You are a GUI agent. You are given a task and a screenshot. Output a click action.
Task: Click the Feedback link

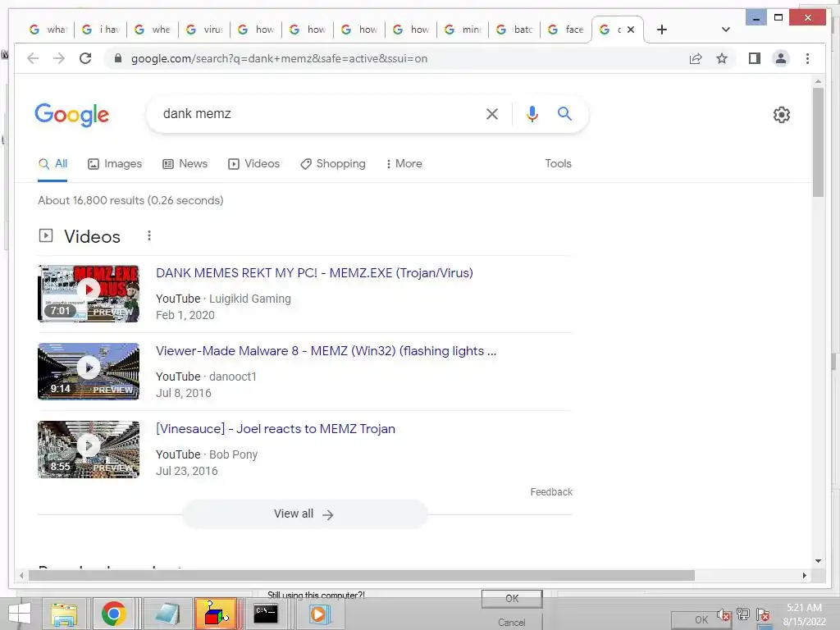551,492
